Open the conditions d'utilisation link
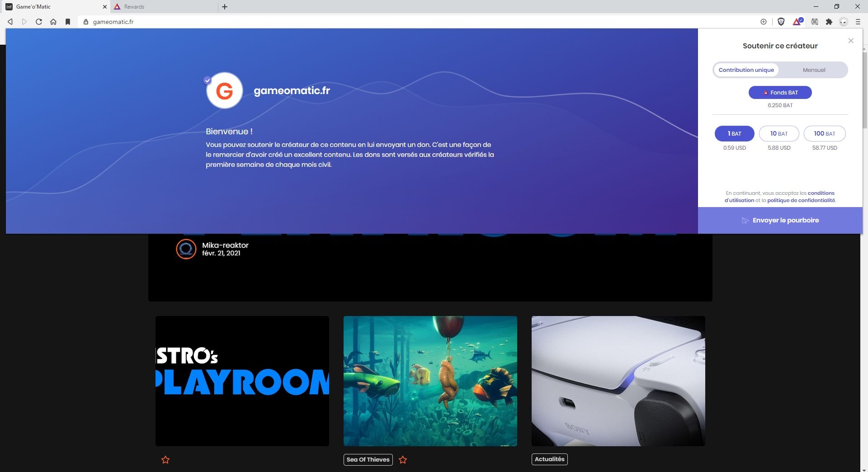The height and width of the screenshot is (472, 868). pos(779,197)
